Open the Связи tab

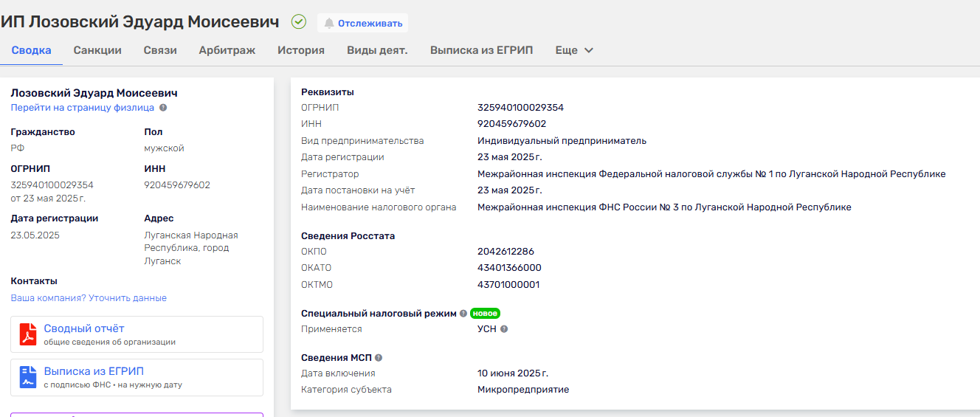[x=160, y=50]
